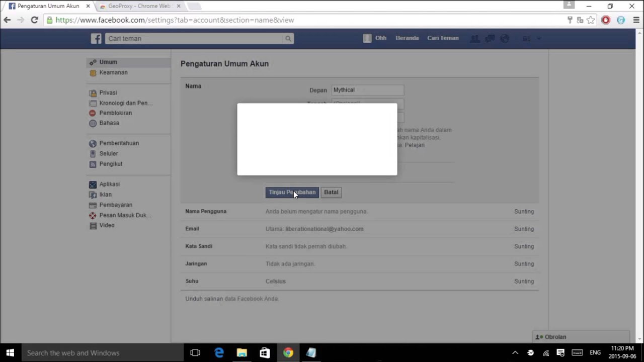The image size is (644, 362).
Task: Click the Chrome profile avatar button
Action: [569, 5]
